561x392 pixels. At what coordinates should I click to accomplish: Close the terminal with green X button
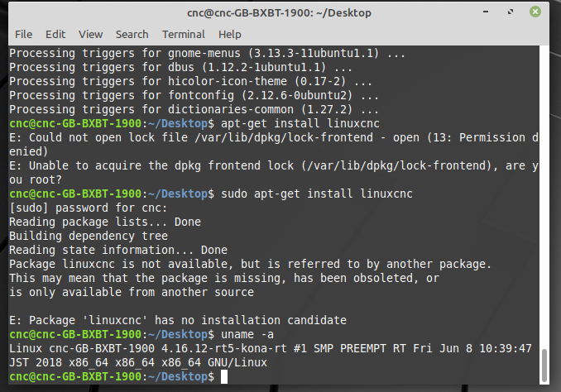[535, 12]
